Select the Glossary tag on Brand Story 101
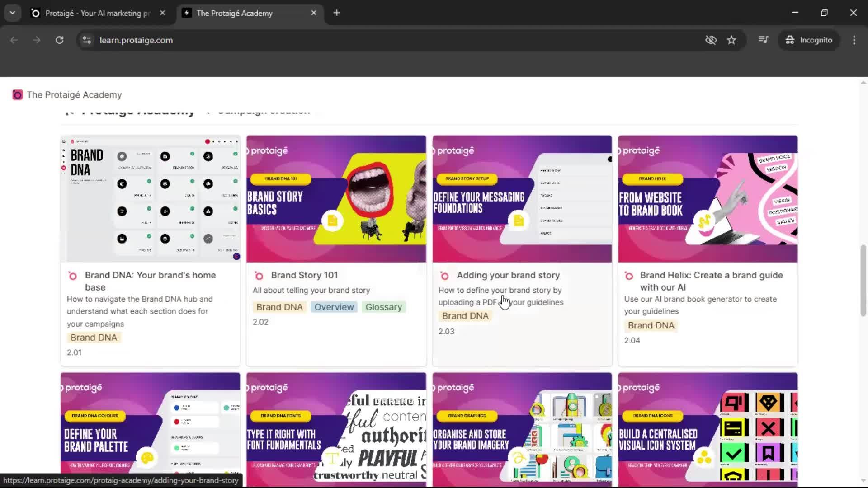 click(383, 307)
